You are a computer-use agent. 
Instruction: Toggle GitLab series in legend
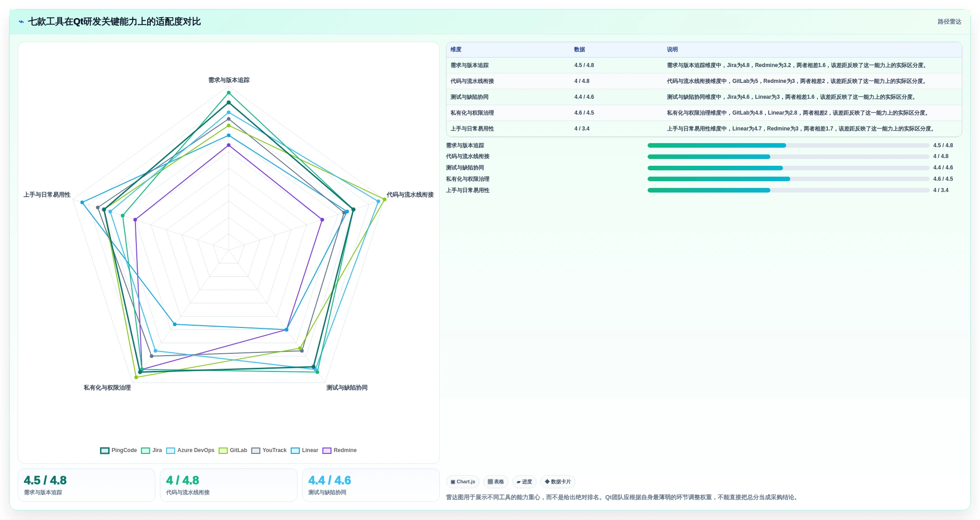[233, 450]
